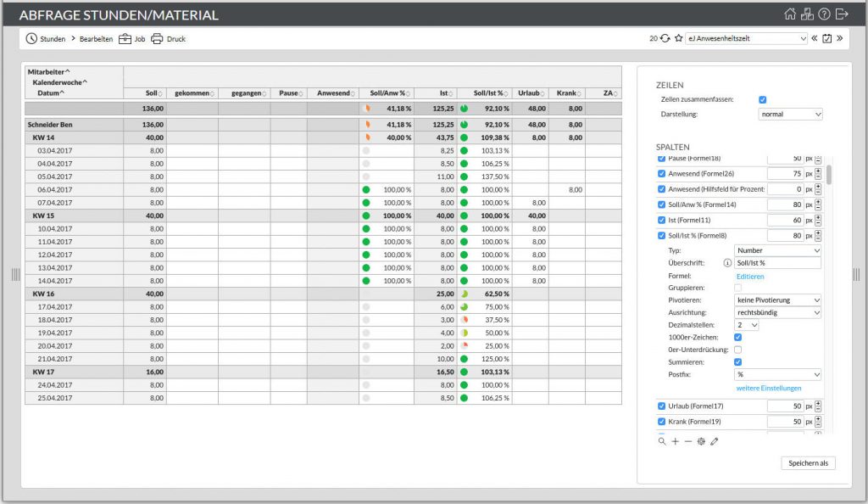This screenshot has height=504, width=868.
Task: Click the refresh arrows icon beside 20
Action: pos(665,38)
